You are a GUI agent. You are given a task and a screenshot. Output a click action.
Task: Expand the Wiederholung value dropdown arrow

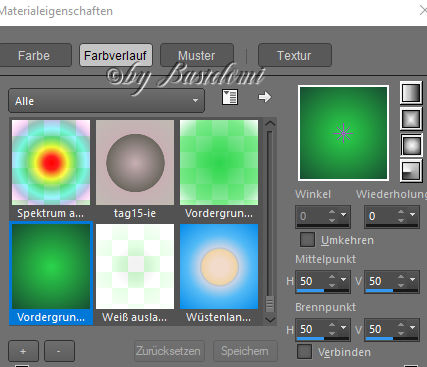(x=413, y=215)
